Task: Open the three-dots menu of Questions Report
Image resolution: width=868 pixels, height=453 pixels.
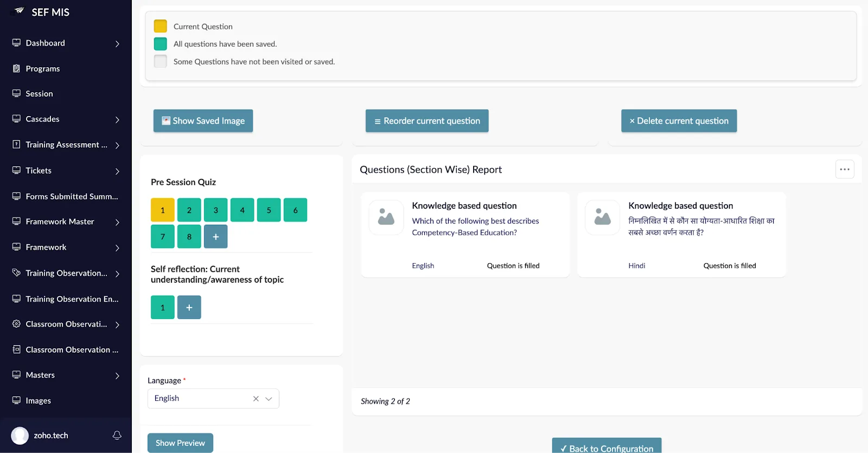Action: point(845,169)
